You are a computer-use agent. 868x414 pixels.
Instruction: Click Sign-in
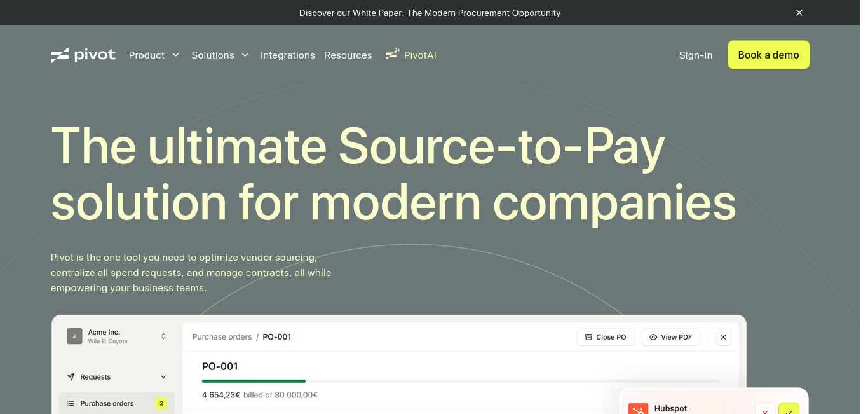[x=696, y=55]
